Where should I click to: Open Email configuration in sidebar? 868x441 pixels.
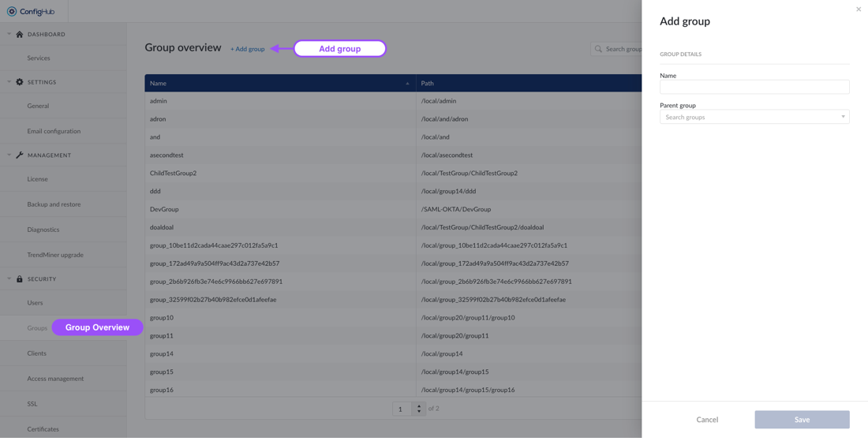(54, 131)
